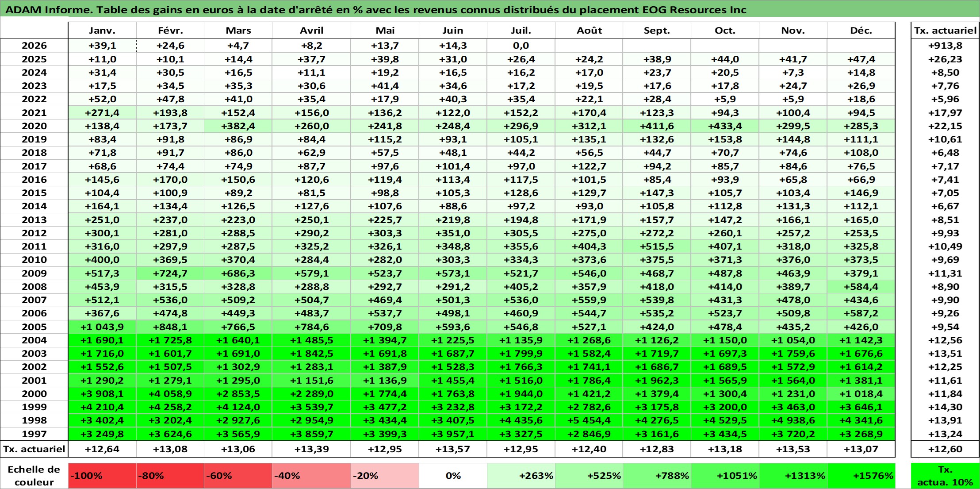Click the +433,4 cell for Oct. 2020
Viewport: 980px width, 489px height.
(x=725, y=126)
